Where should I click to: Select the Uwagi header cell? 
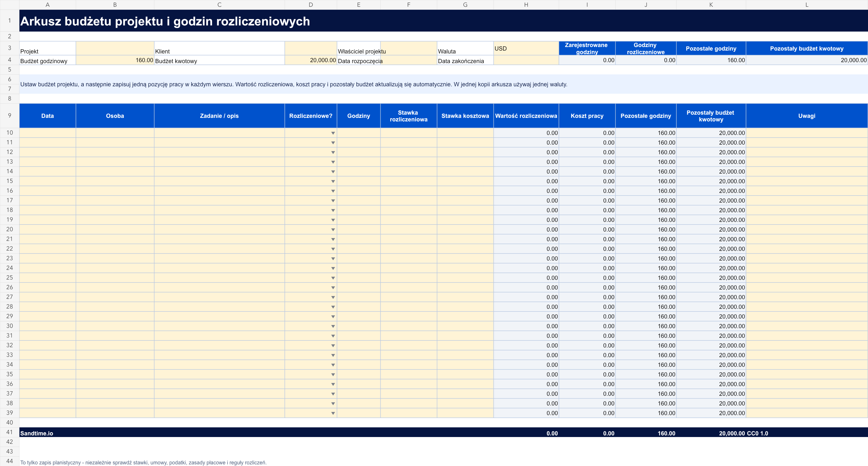click(x=807, y=116)
